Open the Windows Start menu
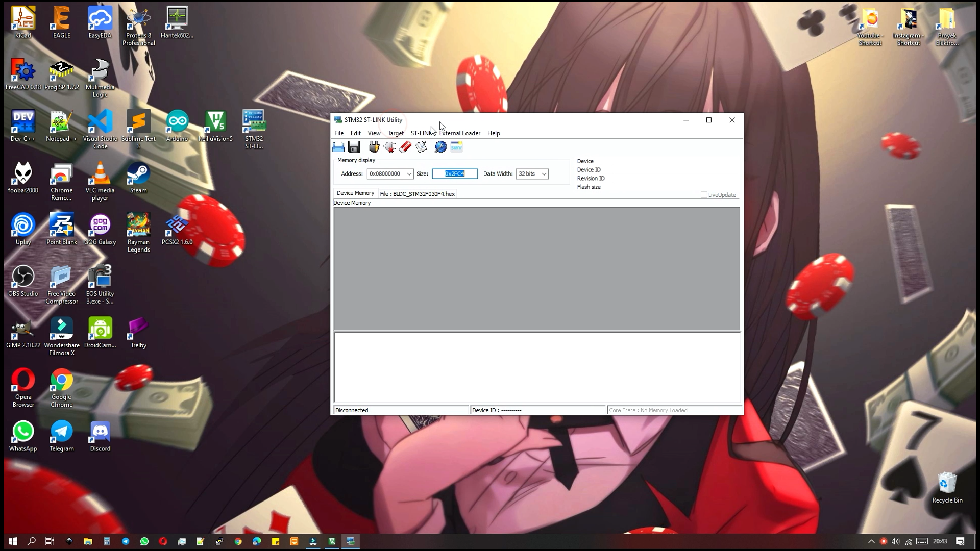980x551 pixels. click(13, 541)
